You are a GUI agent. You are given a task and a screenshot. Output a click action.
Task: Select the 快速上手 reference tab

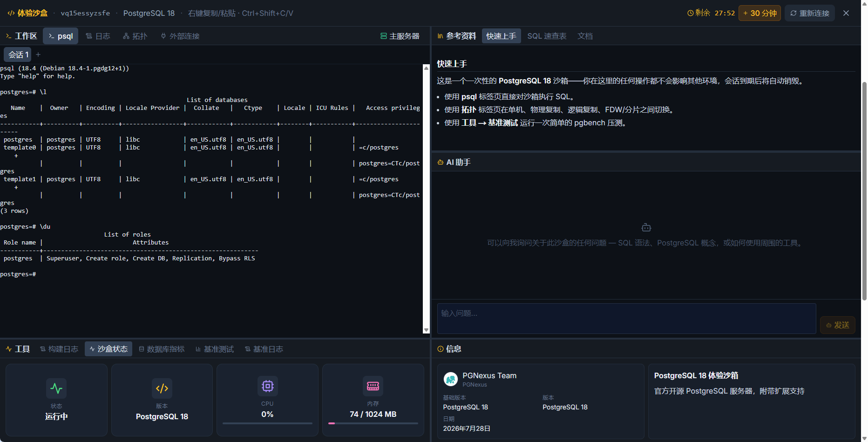coord(501,36)
